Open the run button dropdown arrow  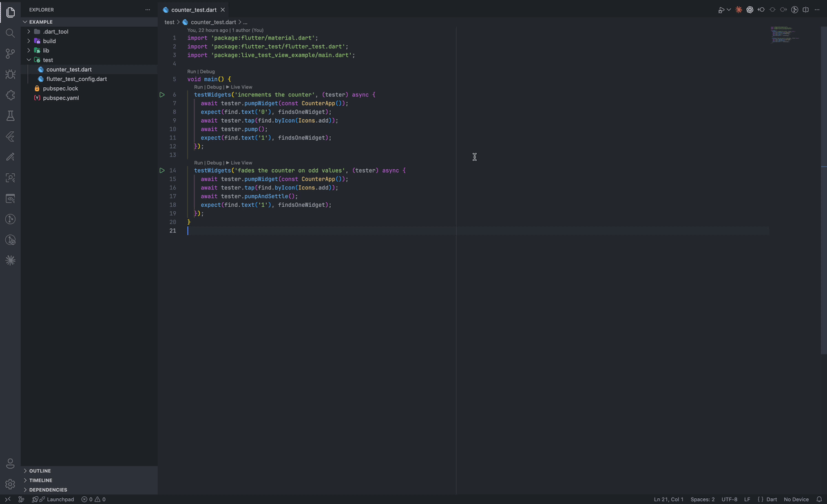pos(729,10)
